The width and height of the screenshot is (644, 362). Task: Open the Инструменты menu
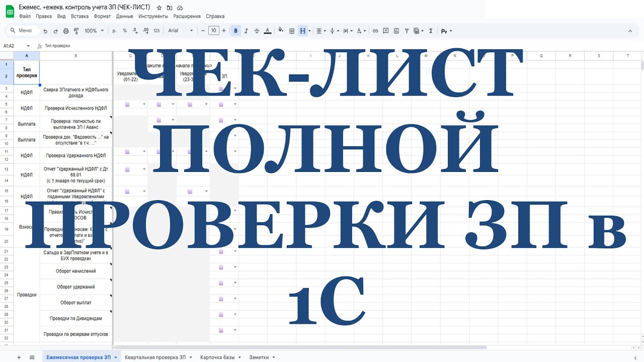[153, 17]
